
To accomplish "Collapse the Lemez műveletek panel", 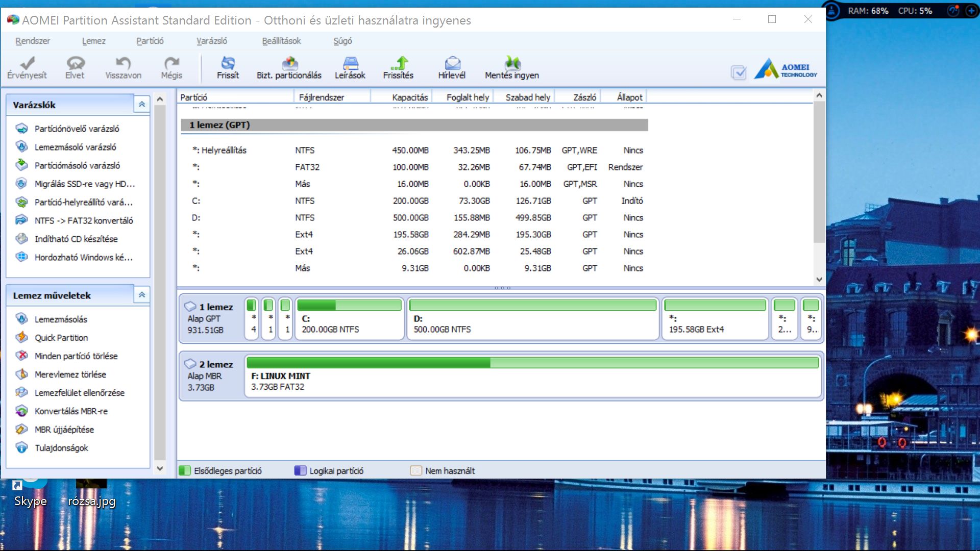I will click(142, 295).
